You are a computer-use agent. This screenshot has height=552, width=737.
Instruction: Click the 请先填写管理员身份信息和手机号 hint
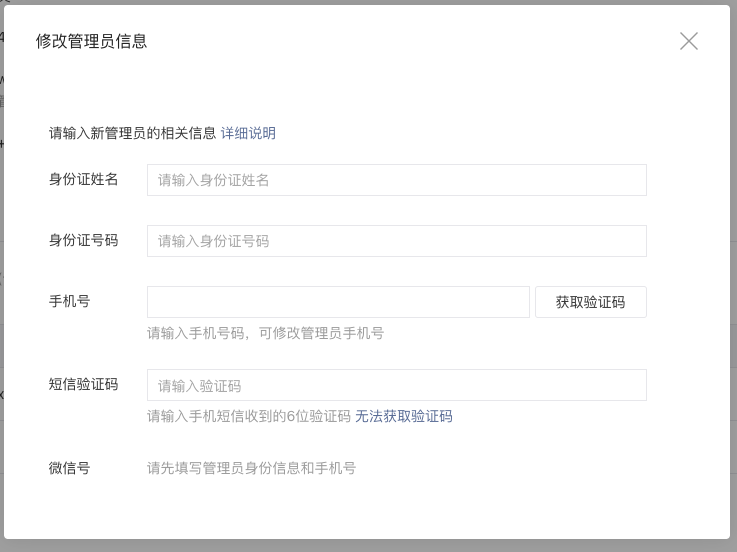tap(251, 468)
